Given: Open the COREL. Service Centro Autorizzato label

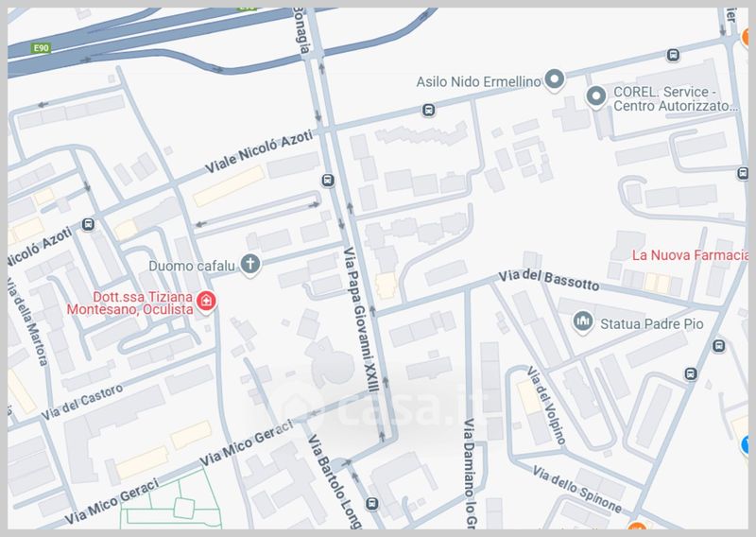Looking at the screenshot, I should pyautogui.click(x=676, y=99).
